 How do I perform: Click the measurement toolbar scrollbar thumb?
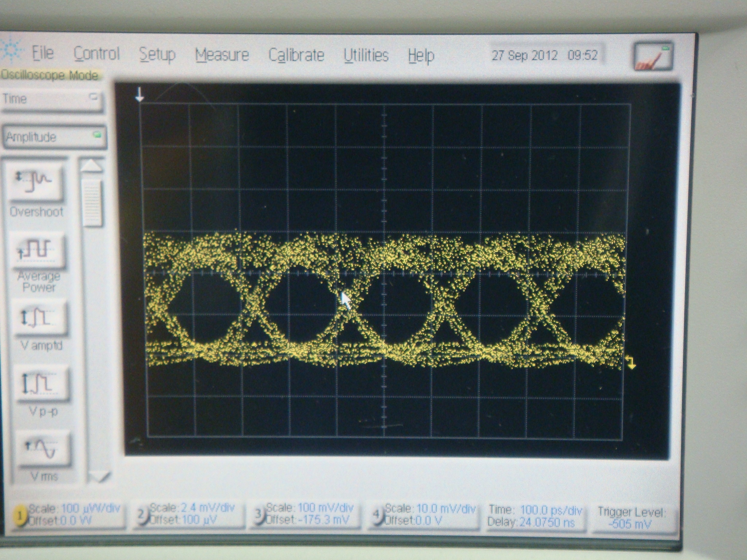(x=92, y=203)
